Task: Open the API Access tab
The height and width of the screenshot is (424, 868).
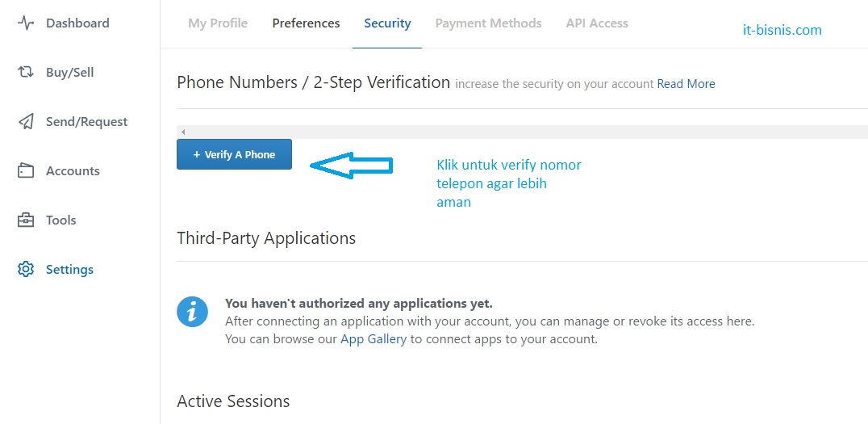Action: (x=597, y=23)
